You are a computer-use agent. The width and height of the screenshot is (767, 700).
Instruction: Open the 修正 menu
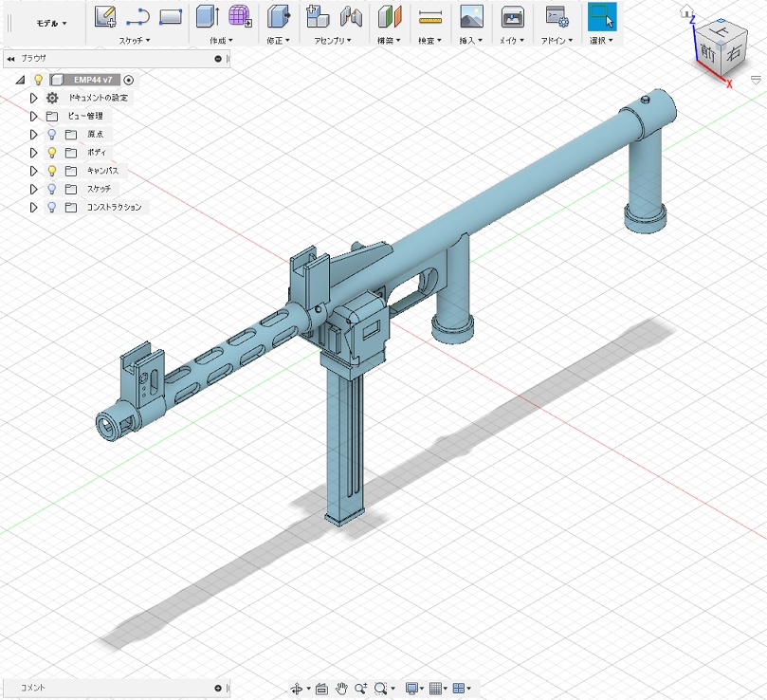[278, 41]
